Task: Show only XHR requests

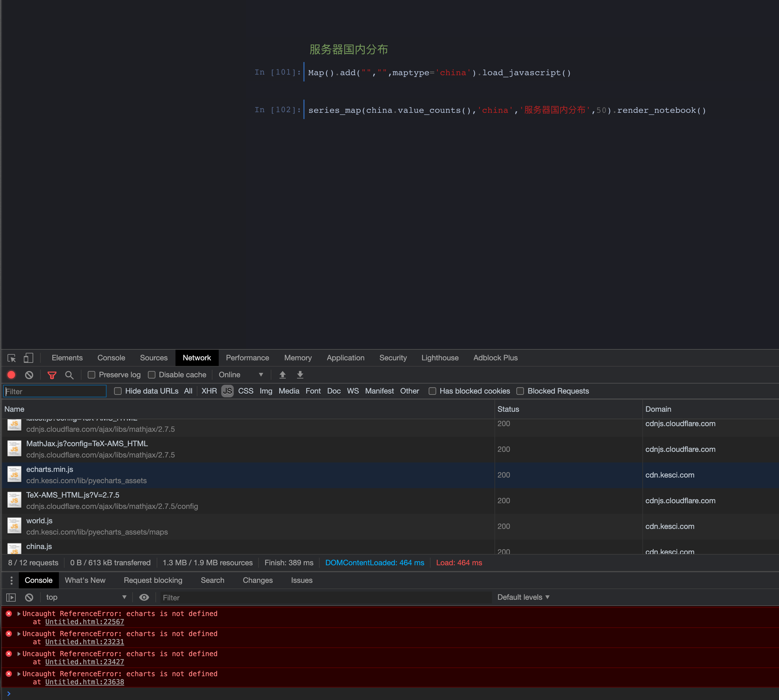Action: [x=209, y=391]
